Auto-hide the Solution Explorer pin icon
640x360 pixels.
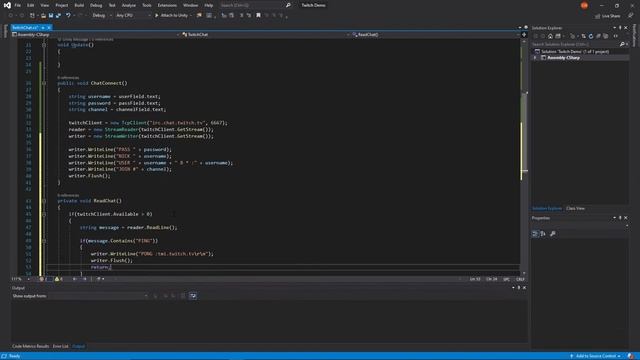coord(620,28)
